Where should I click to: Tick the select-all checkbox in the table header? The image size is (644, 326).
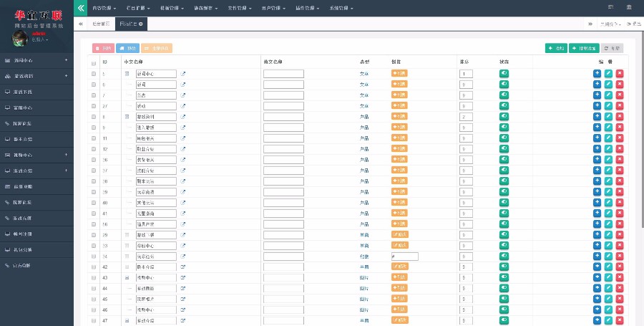94,63
